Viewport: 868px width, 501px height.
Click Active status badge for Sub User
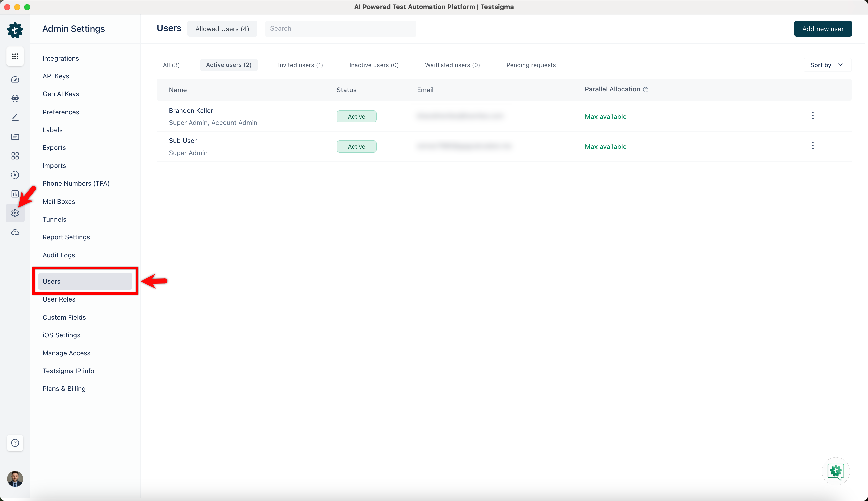pos(356,146)
